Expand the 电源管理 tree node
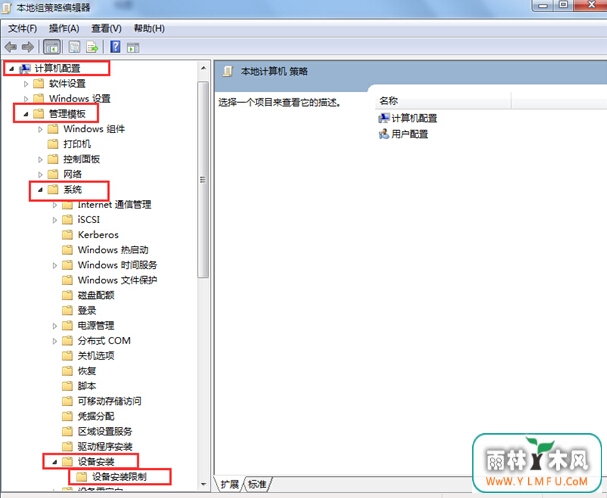 point(55,326)
